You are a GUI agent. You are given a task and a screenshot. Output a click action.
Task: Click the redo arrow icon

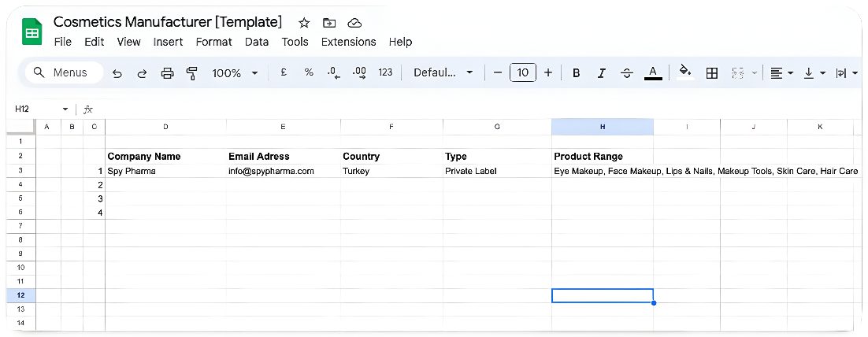point(143,73)
